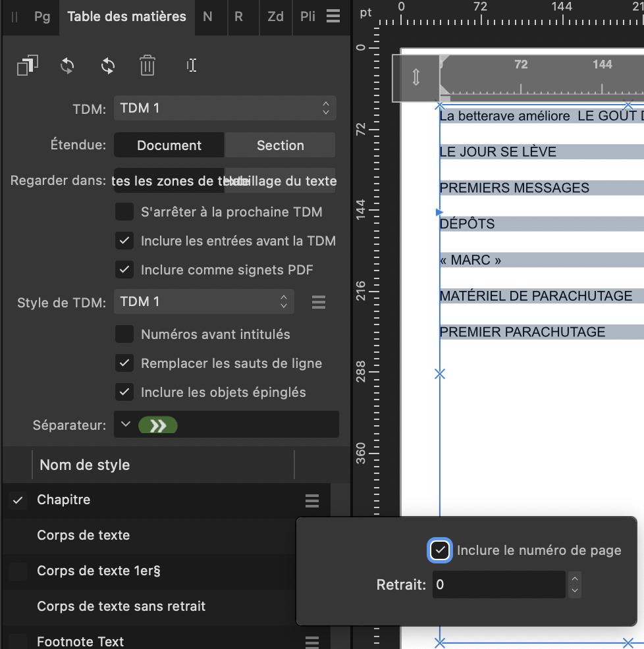The image size is (644, 649).
Task: Toggle the Inclure le numéro de page checkbox
Action: pos(440,550)
